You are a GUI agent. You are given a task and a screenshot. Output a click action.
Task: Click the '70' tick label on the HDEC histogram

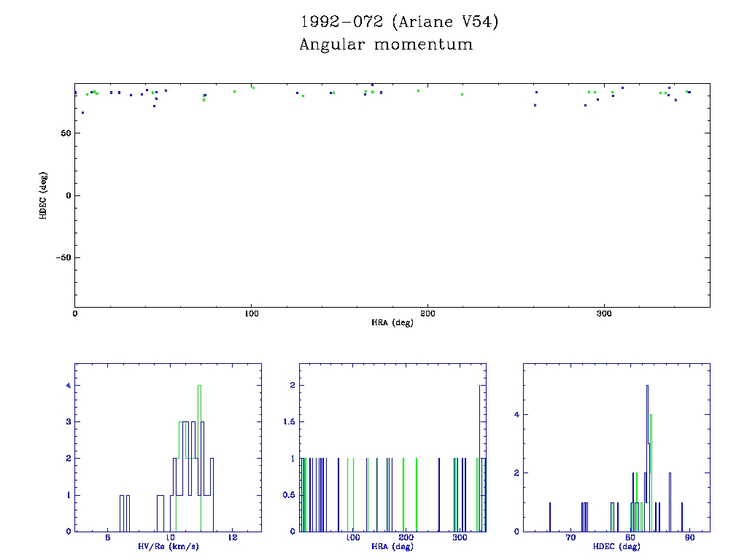[x=570, y=537]
